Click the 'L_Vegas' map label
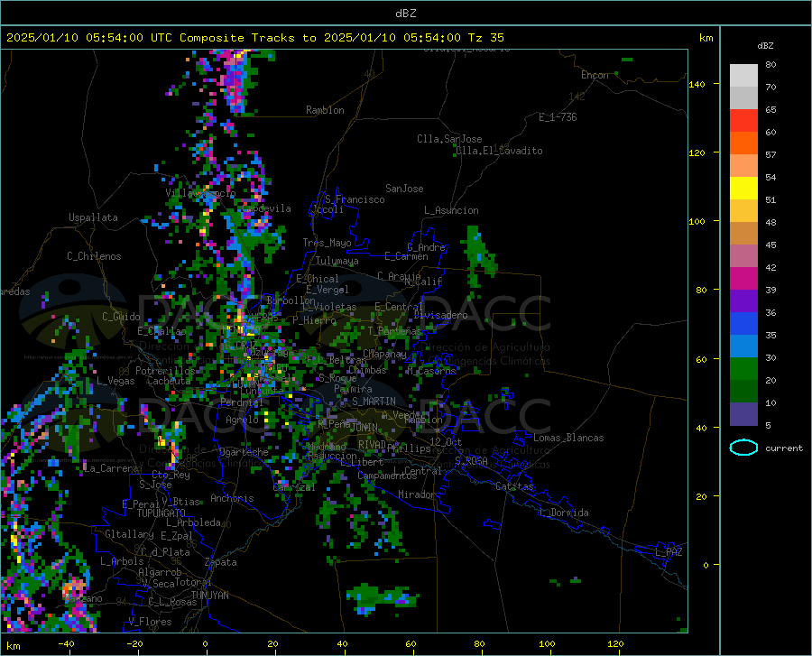This screenshot has height=656, width=812. 115,381
